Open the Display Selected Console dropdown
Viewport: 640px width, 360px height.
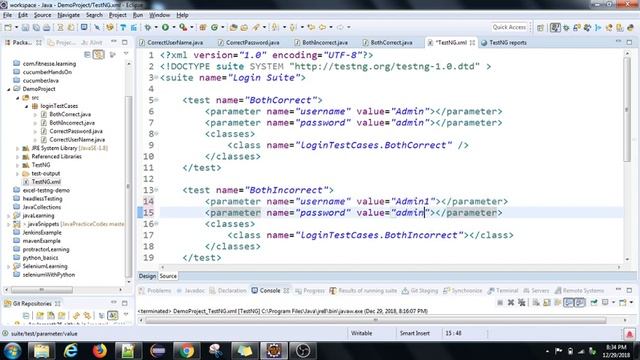[x=613, y=302]
